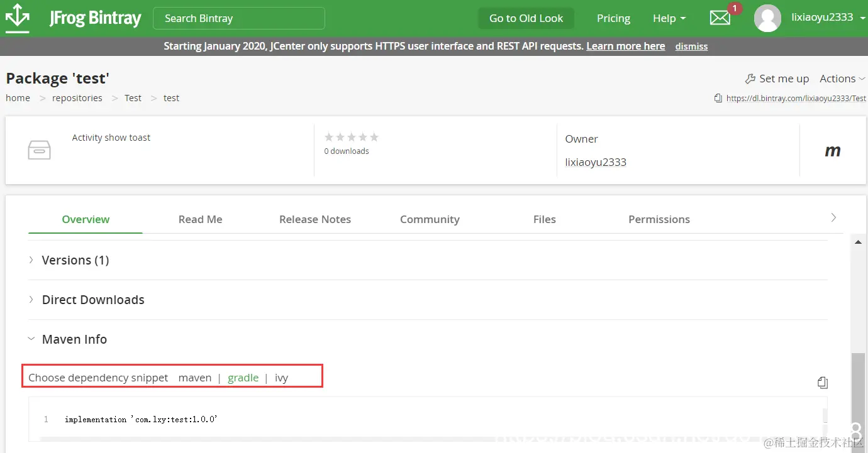Open the Permissions tab

coord(659,219)
